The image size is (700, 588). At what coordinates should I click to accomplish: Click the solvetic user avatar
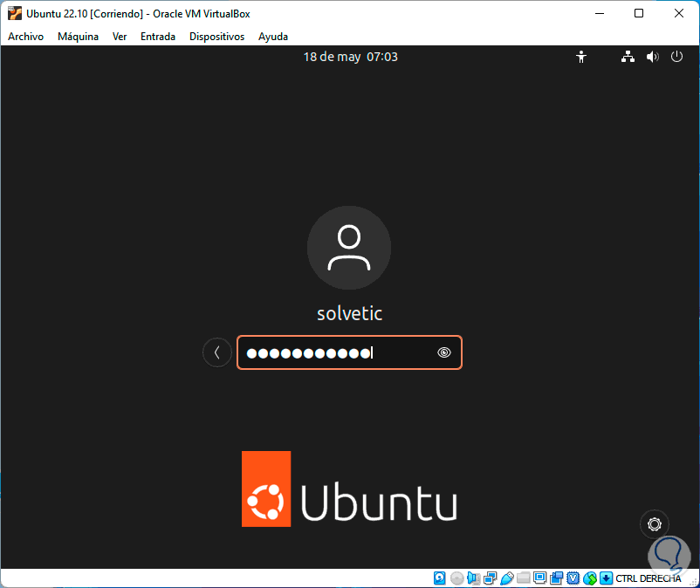pyautogui.click(x=348, y=248)
